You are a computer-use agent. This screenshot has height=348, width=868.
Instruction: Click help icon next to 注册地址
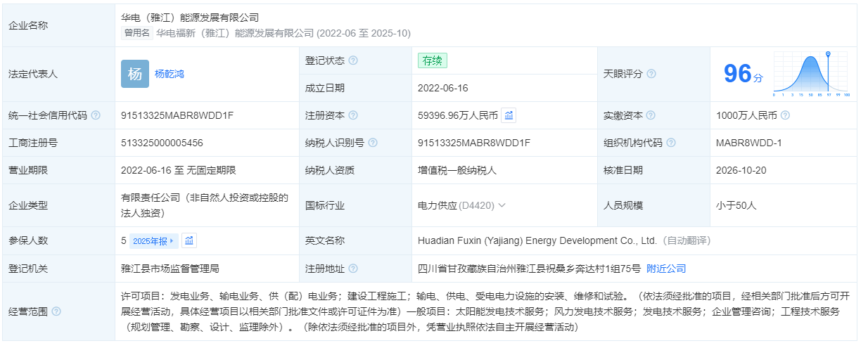pyautogui.click(x=353, y=269)
